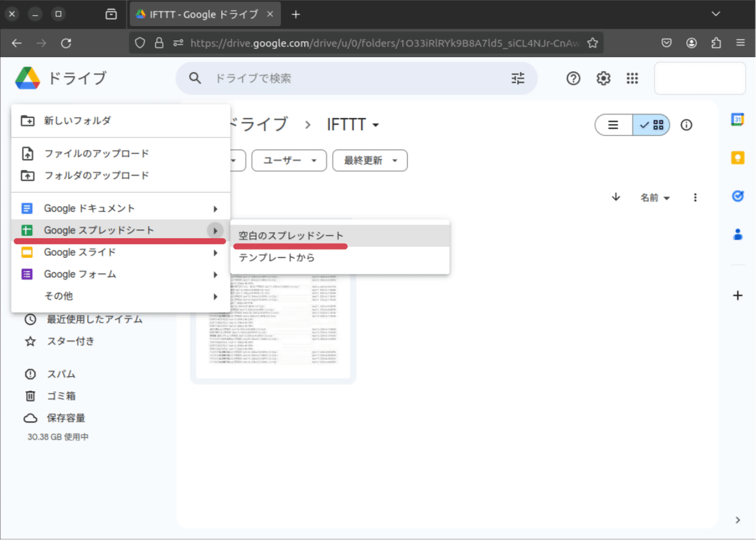Select 新しいフォルダ menu item
The image size is (756, 540).
click(x=121, y=120)
